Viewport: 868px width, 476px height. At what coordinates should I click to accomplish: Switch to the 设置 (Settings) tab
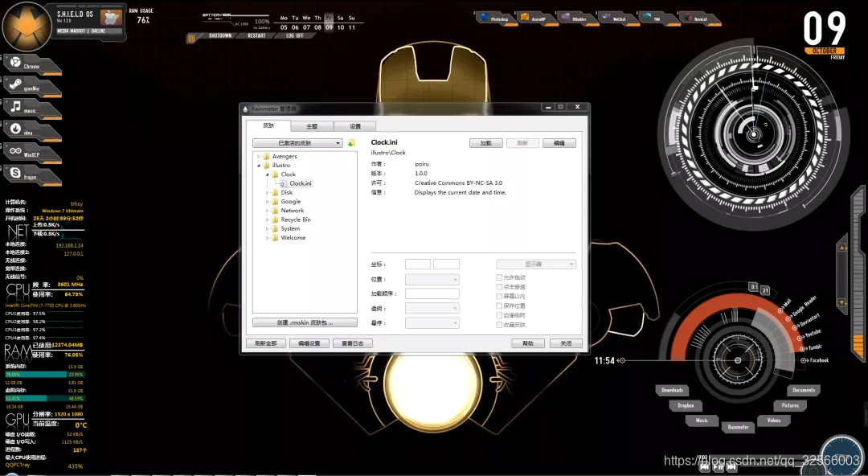(x=355, y=126)
